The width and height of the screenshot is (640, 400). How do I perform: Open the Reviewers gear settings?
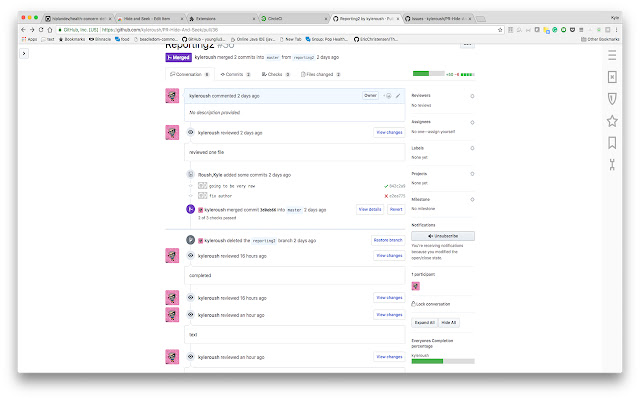coord(472,96)
